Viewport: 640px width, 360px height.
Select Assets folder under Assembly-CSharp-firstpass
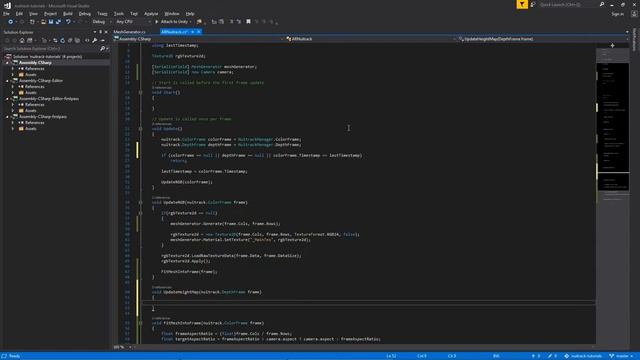(x=31, y=129)
